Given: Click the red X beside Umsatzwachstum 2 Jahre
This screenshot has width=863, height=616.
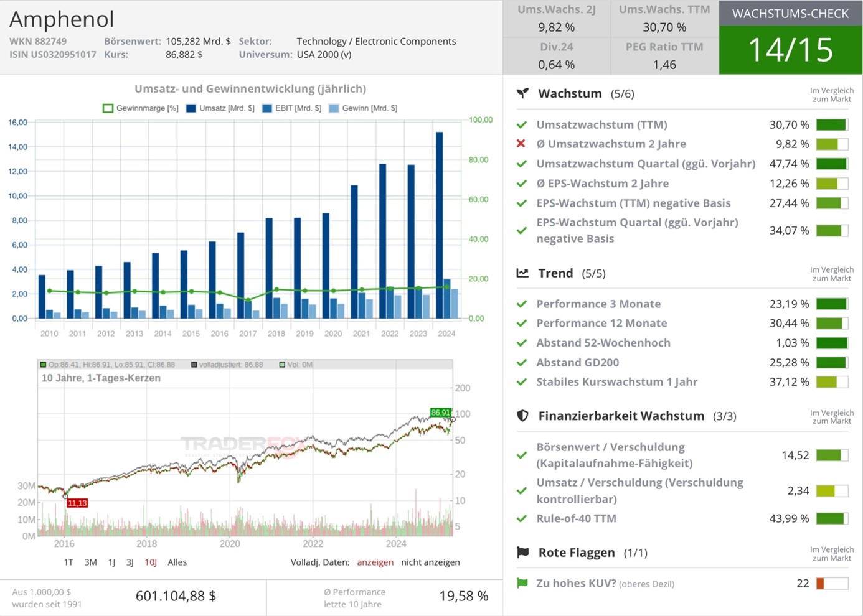Looking at the screenshot, I should pos(521,144).
